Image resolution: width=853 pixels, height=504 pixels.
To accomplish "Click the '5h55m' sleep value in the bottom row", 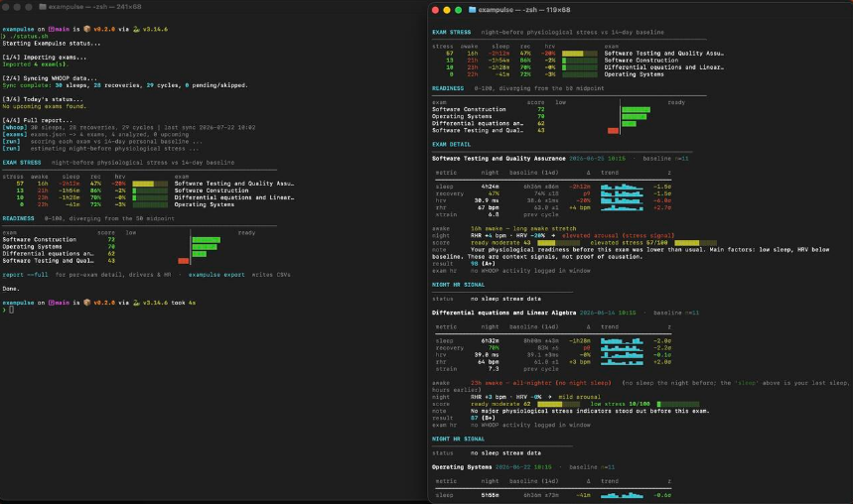I will (491, 495).
